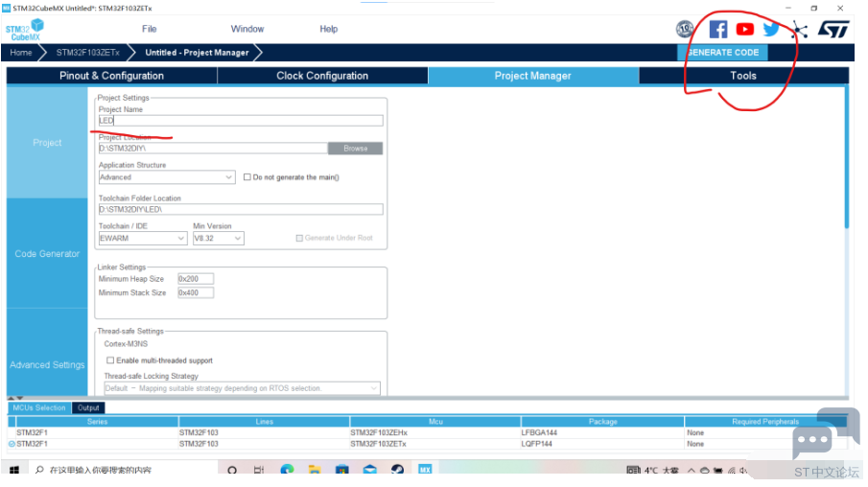Click the Mcu column header

tap(435, 422)
